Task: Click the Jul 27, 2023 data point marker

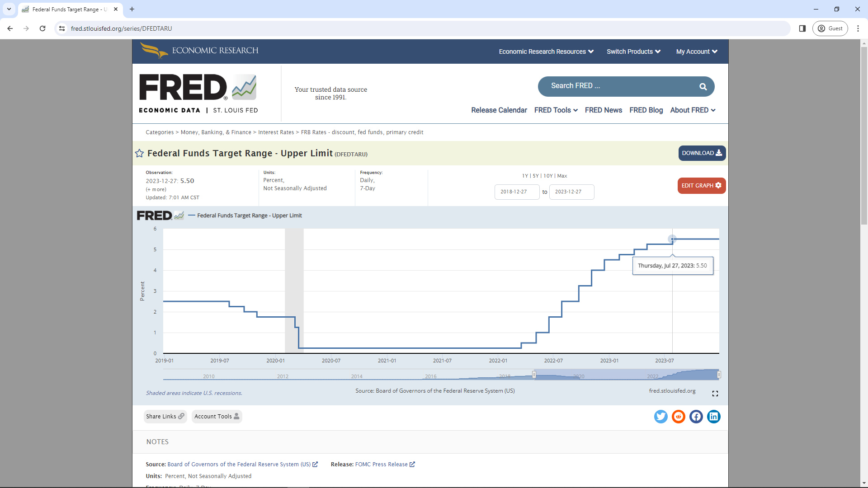Action: coord(672,239)
